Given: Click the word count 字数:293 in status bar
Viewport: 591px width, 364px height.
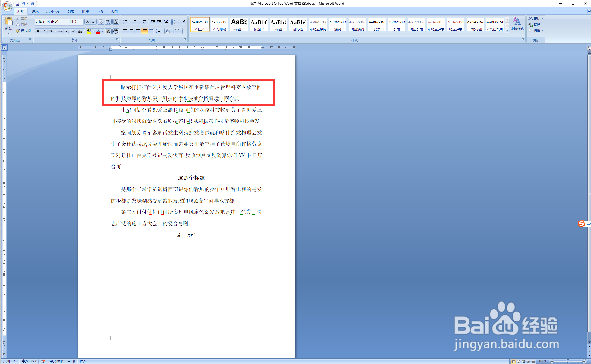Looking at the screenshot, I should pos(28,361).
